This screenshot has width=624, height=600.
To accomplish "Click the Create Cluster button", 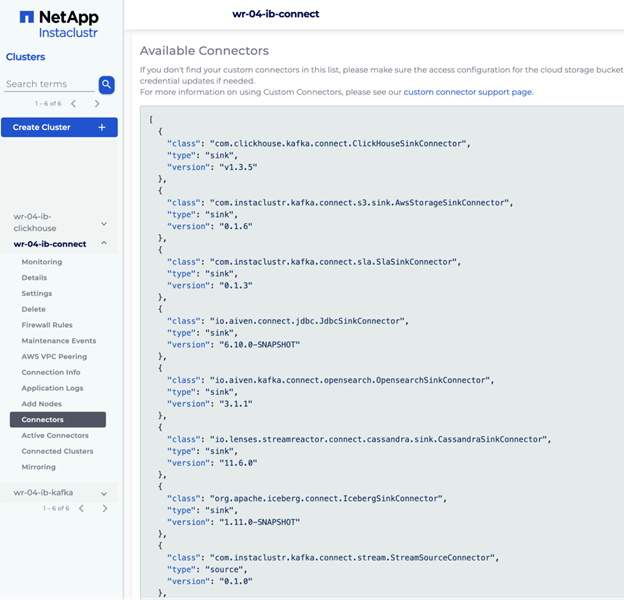I will pyautogui.click(x=59, y=127).
